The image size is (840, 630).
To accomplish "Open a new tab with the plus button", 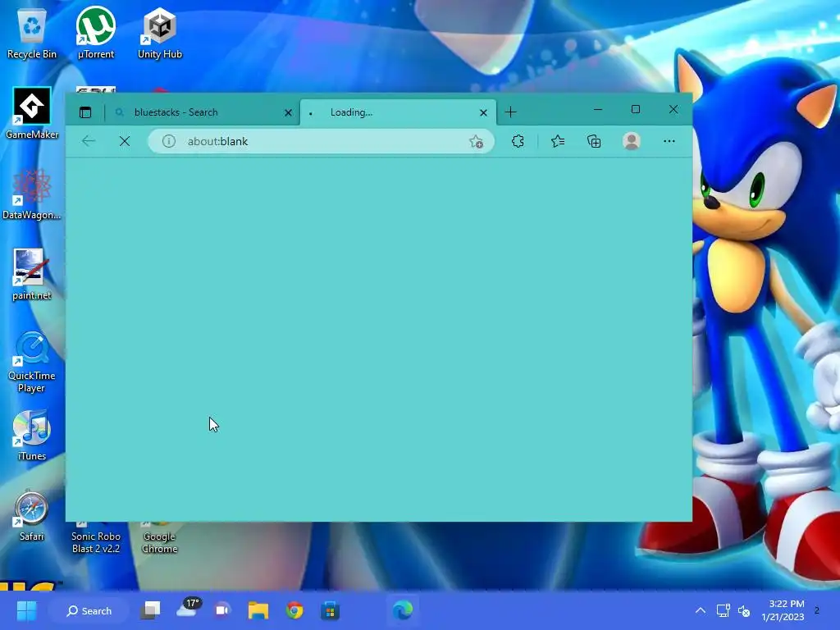I will (x=510, y=112).
